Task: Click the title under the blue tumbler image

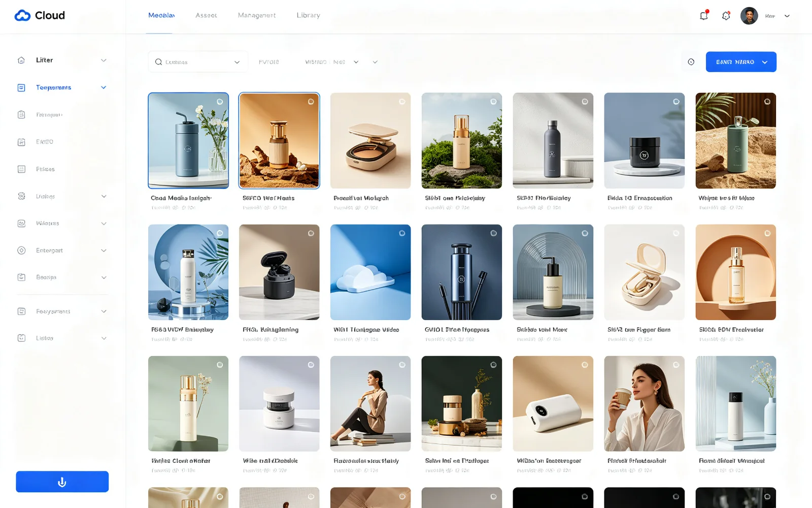Action: click(181, 198)
